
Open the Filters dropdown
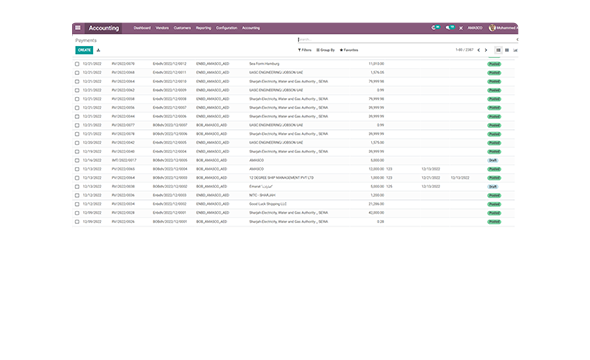point(305,50)
